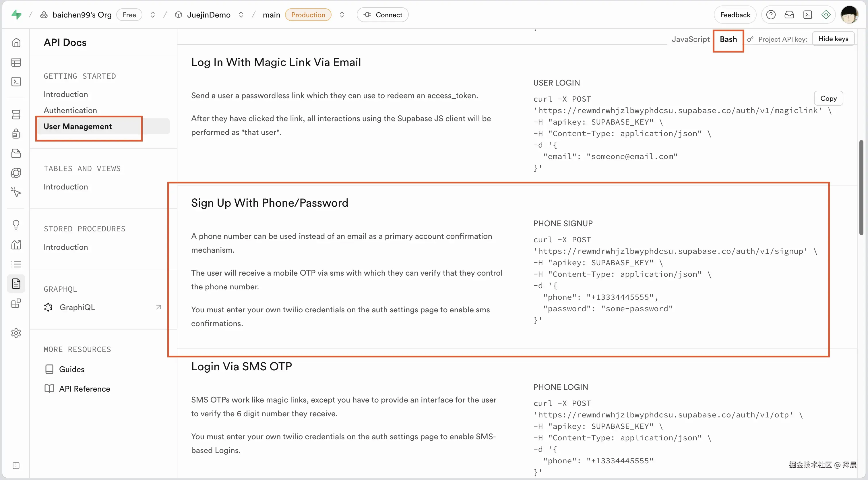Go to Database section in sidebar
Image resolution: width=868 pixels, height=480 pixels.
pyautogui.click(x=16, y=115)
